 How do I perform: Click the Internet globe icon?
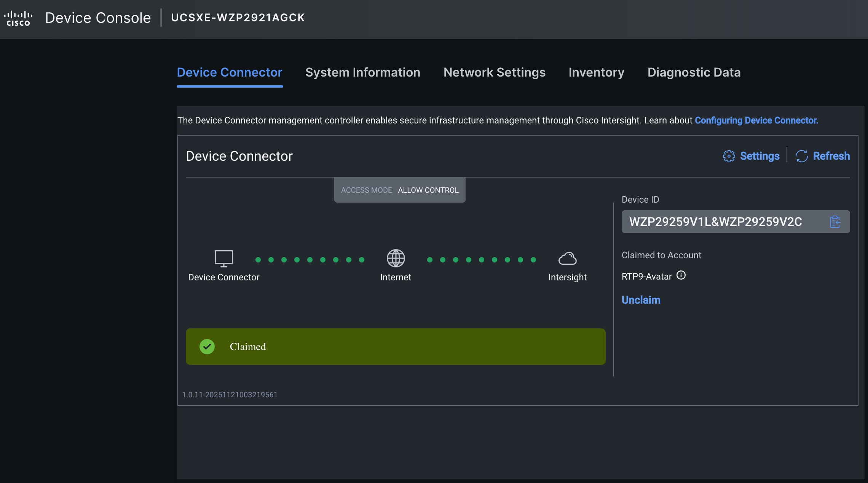point(396,259)
